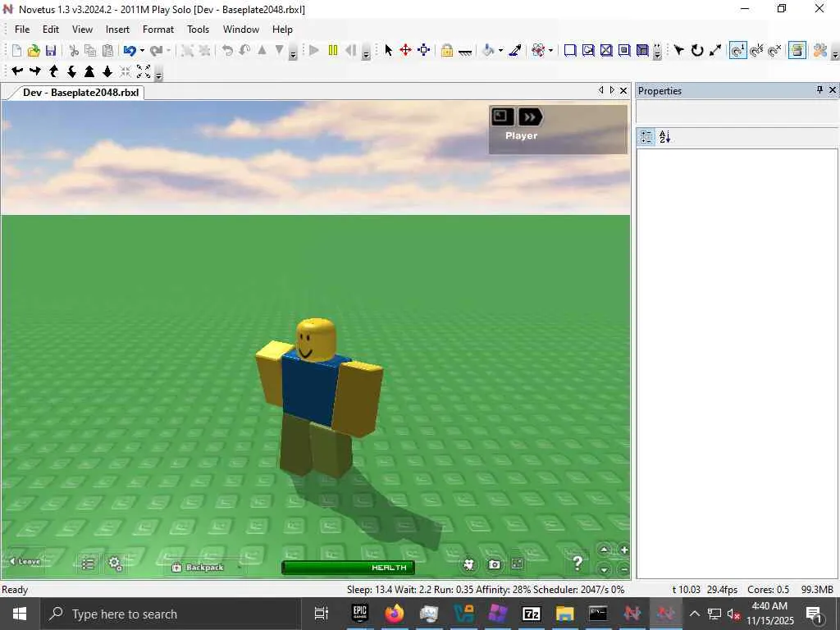Toggle the highlighted explorer panel button
The height and width of the screenshot is (630, 840).
pyautogui.click(x=797, y=50)
